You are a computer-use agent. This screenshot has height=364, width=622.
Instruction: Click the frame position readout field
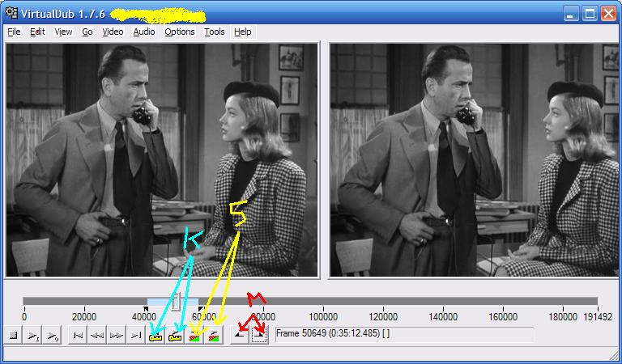(x=404, y=334)
